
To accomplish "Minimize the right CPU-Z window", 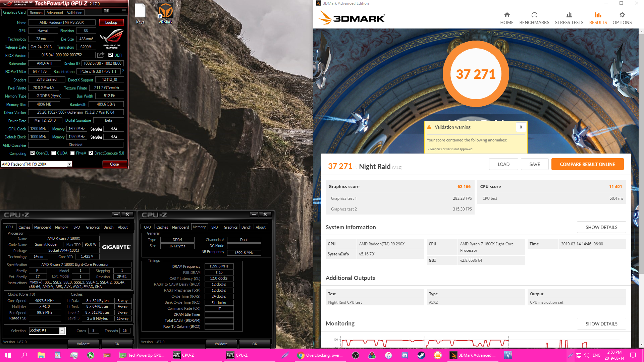I will [254, 214].
